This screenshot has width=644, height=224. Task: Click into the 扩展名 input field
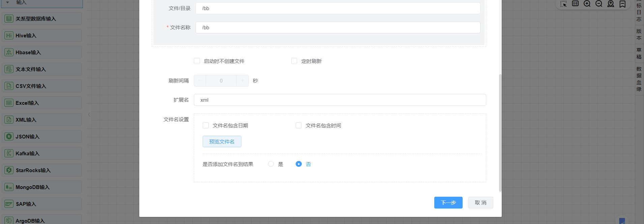pyautogui.click(x=340, y=100)
